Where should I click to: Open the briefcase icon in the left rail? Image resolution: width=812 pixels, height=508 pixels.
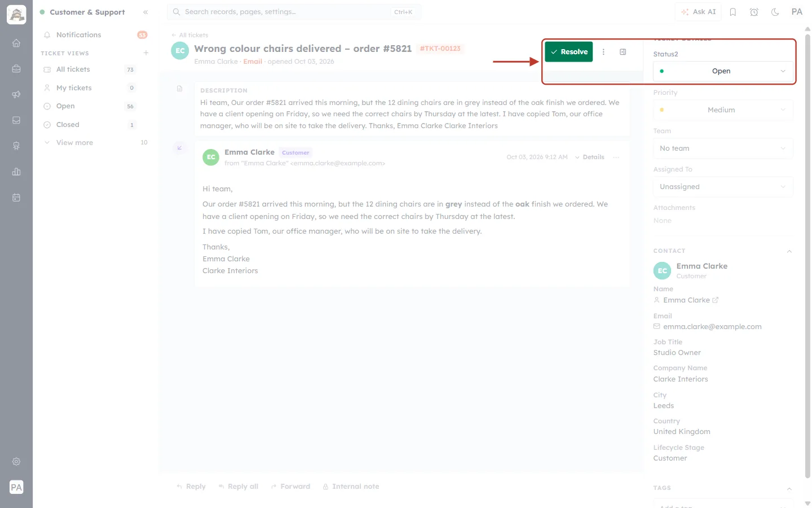[16, 69]
